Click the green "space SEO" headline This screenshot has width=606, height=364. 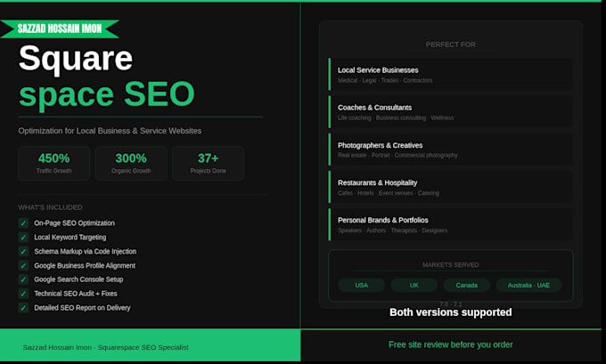coord(107,94)
